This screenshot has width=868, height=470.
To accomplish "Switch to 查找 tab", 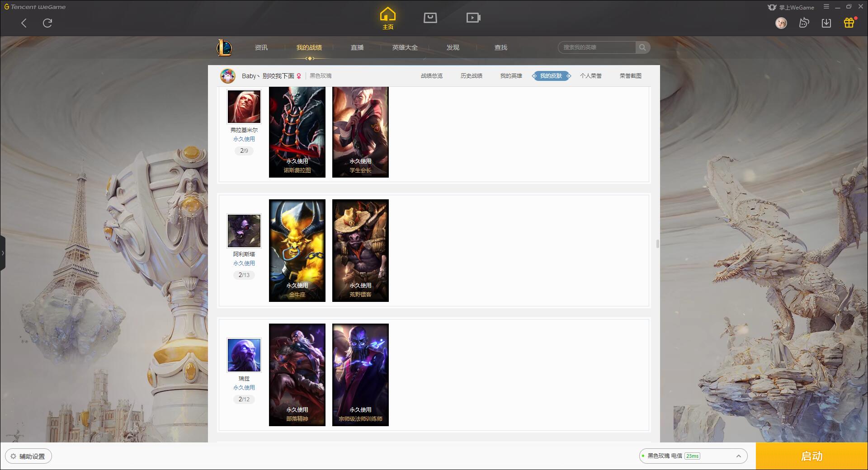I will (501, 47).
